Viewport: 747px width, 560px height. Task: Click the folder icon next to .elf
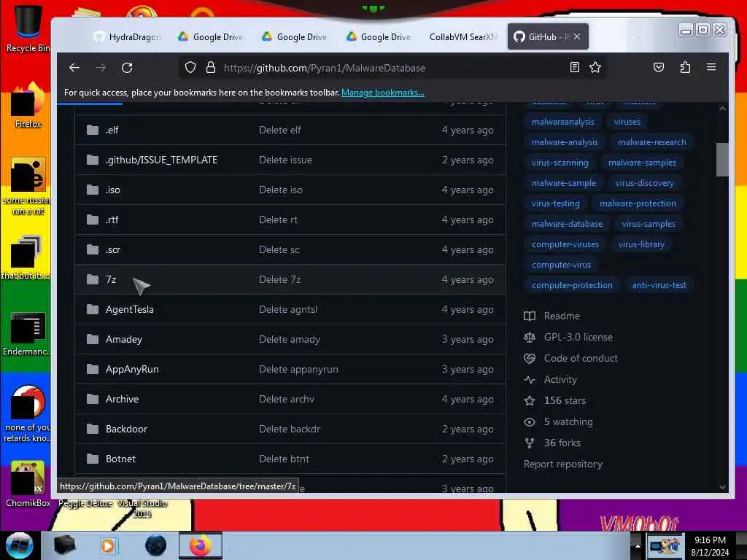tap(93, 130)
